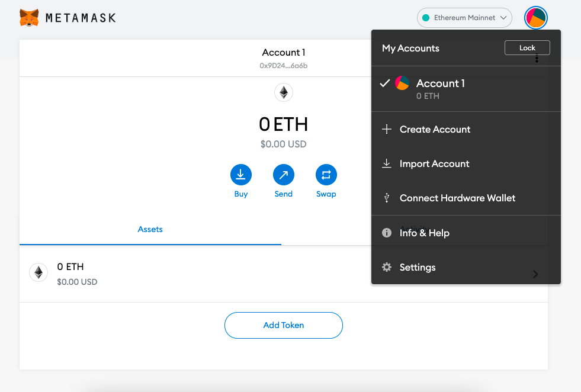Copy the address 0x9D24...6a6b
The width and height of the screenshot is (581, 392).
coord(284,66)
